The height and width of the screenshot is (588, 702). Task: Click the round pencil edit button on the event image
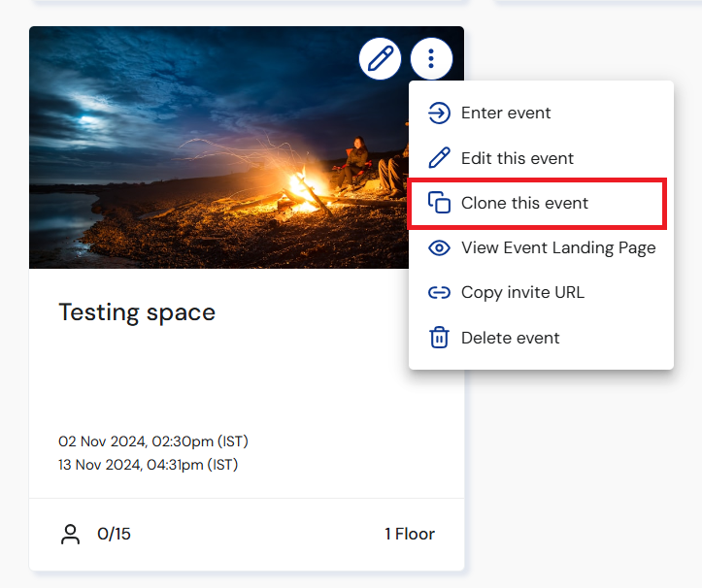pyautogui.click(x=380, y=59)
